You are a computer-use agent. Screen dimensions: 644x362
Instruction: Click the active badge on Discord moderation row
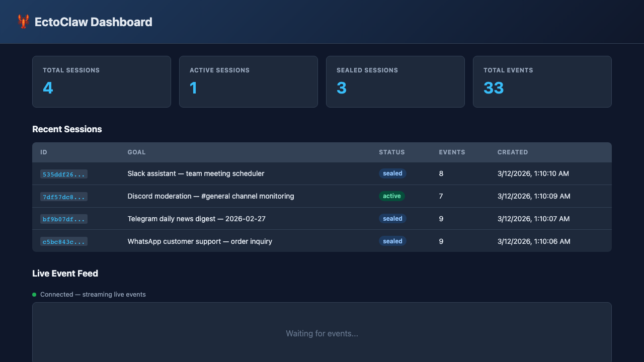point(392,196)
